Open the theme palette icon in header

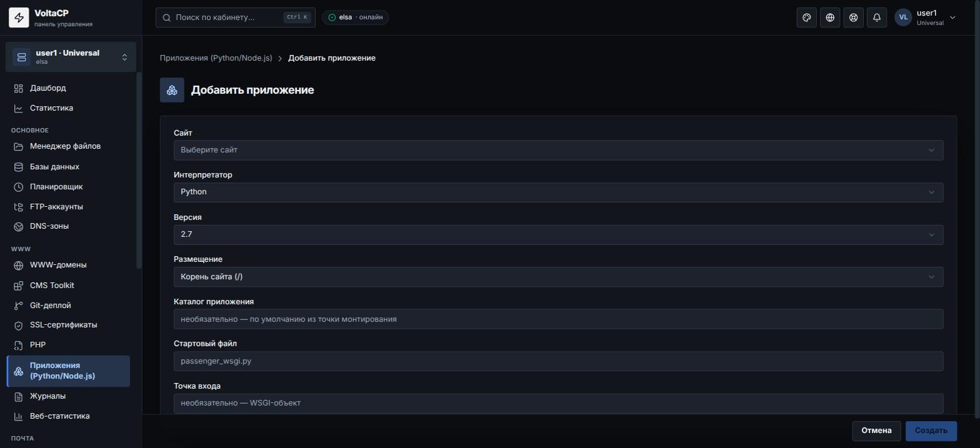click(807, 17)
